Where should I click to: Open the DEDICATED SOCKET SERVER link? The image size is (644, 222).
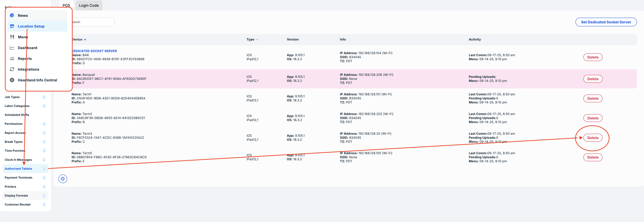[x=94, y=51]
